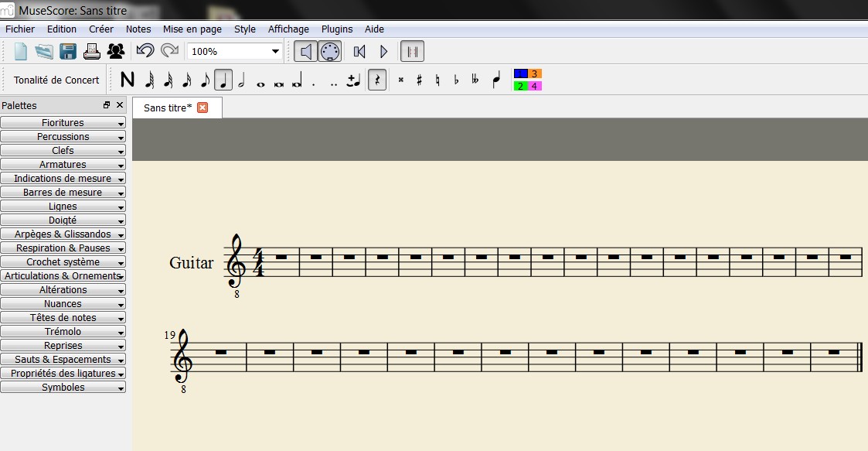Open the 100% zoom level dropdown

click(275, 52)
